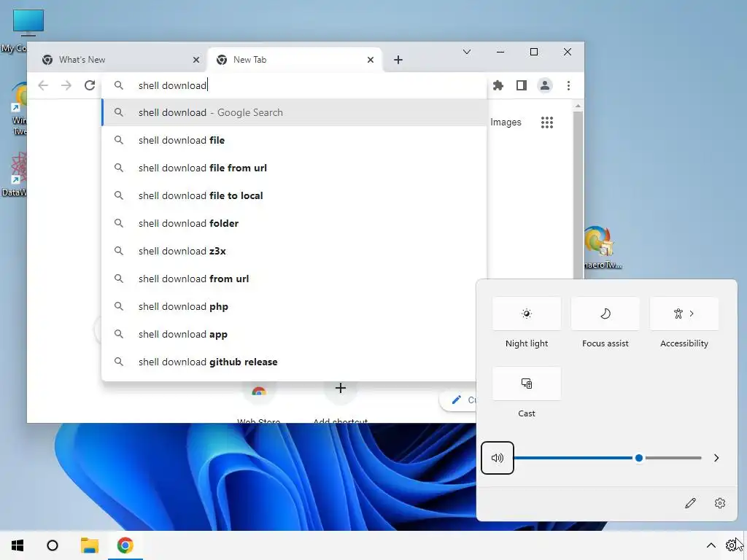
Task: Open Chrome's profile avatar menu
Action: click(x=544, y=85)
